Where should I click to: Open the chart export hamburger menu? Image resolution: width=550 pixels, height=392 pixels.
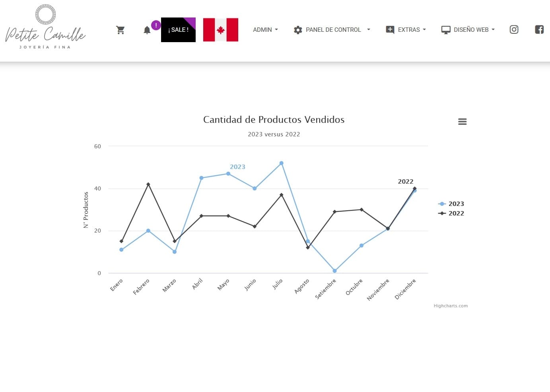point(462,121)
